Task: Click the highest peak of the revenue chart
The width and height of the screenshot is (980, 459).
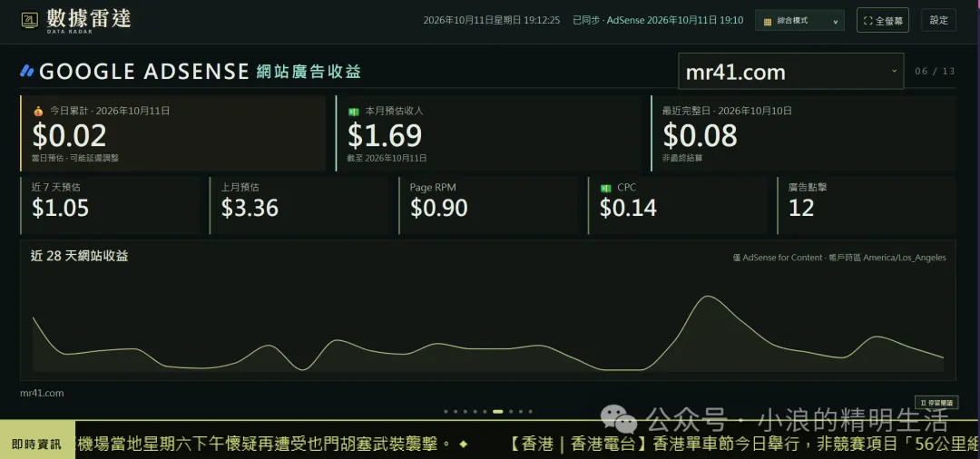Action: click(708, 296)
